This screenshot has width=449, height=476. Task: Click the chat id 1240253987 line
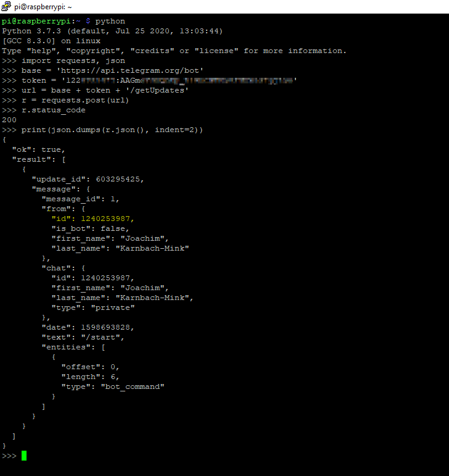93,278
